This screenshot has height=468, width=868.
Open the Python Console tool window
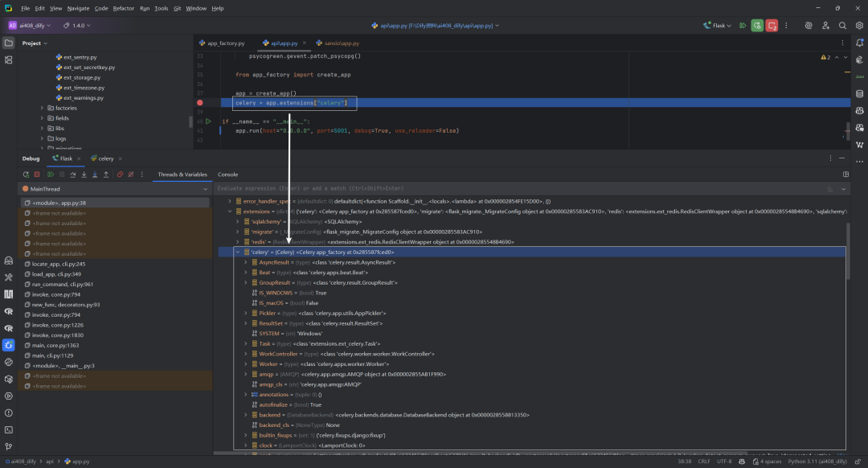point(8,362)
